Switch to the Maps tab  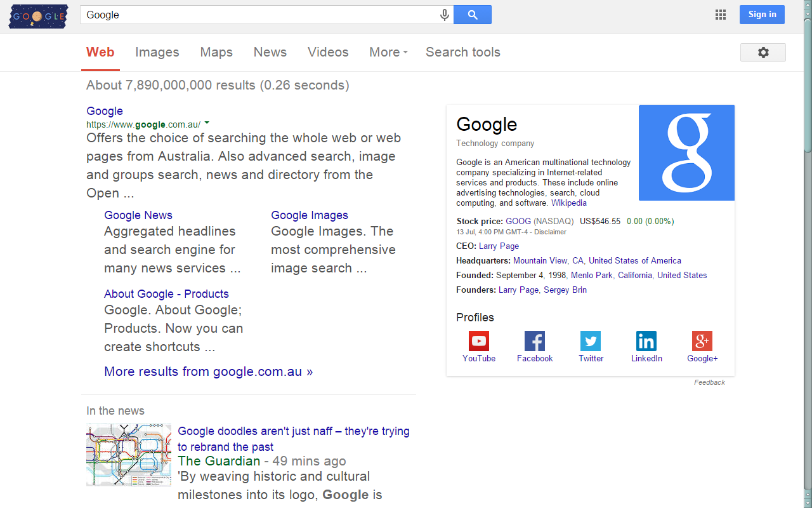(216, 52)
